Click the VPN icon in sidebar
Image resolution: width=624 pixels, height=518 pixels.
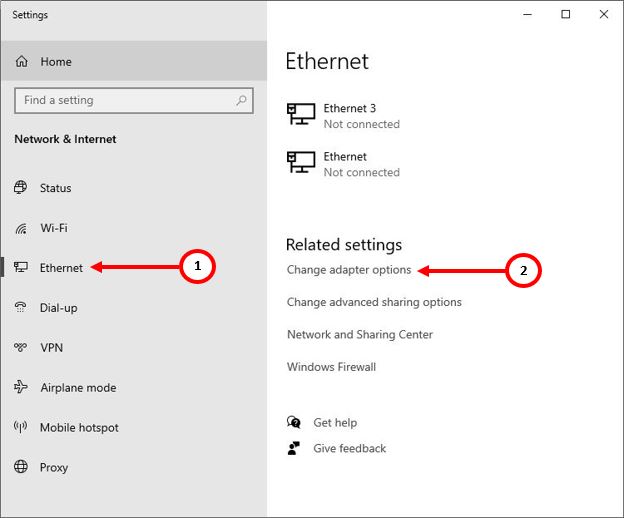(x=21, y=347)
